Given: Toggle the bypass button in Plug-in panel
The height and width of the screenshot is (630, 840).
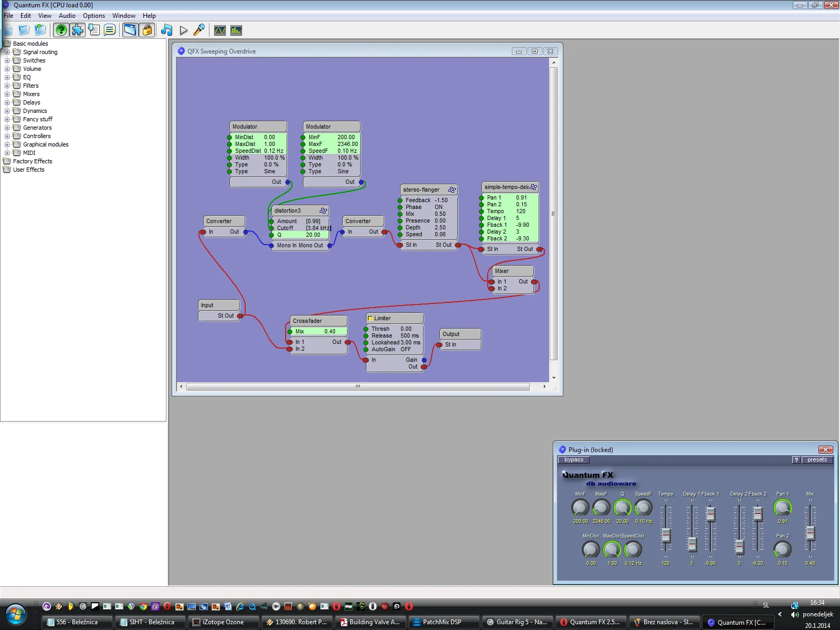Looking at the screenshot, I should [x=573, y=460].
